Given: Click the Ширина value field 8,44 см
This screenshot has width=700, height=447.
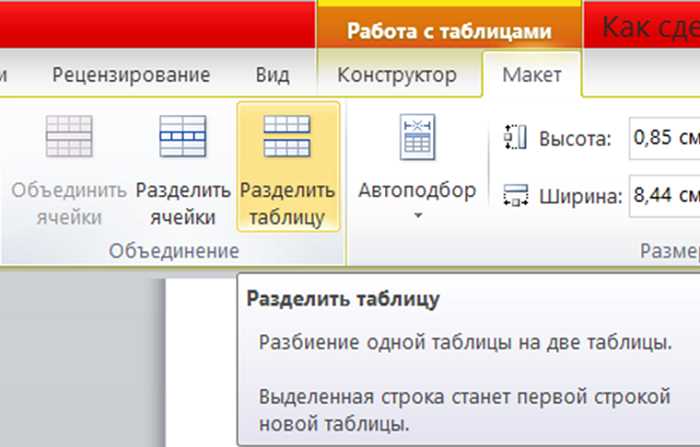Looking at the screenshot, I should (664, 196).
